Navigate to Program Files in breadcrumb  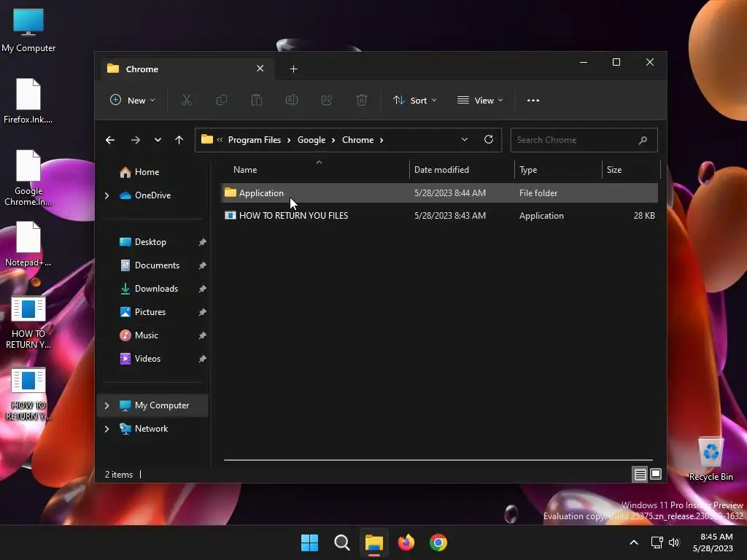click(255, 140)
